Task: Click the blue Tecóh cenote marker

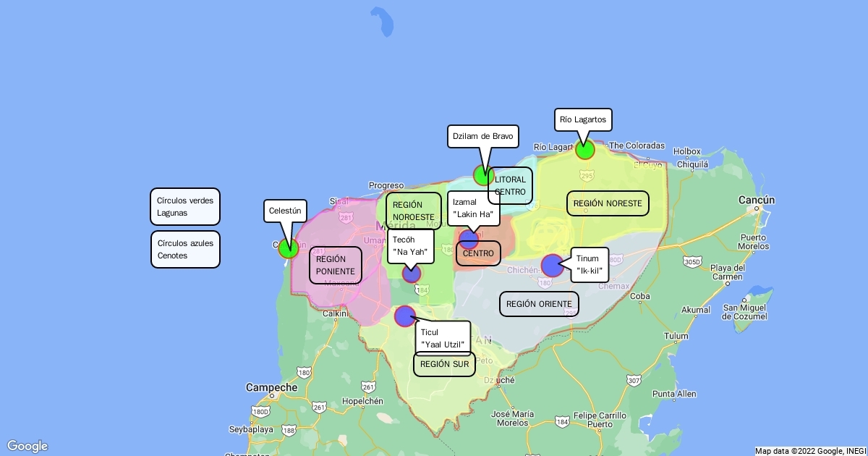Action: click(412, 273)
